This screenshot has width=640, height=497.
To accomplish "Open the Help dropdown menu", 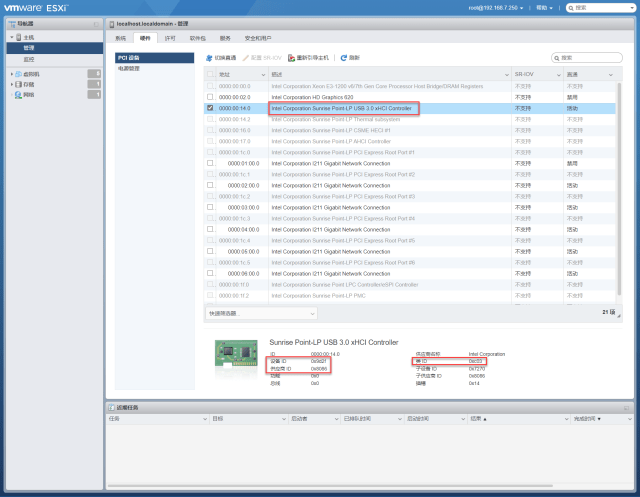I will coord(544,8).
